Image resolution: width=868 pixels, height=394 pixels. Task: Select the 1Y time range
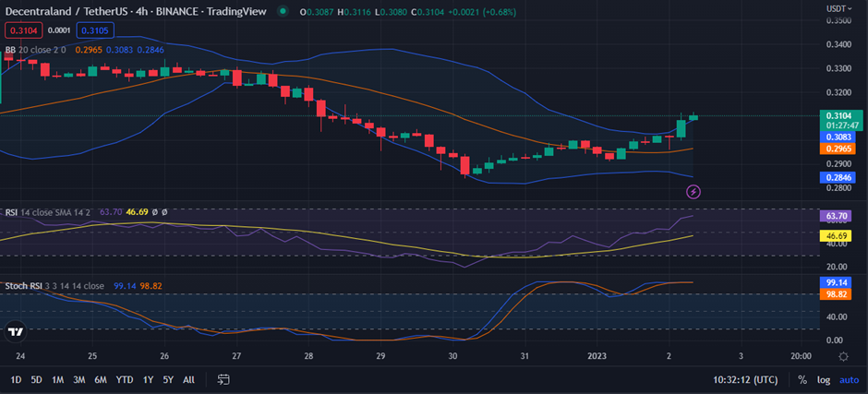[x=148, y=379]
